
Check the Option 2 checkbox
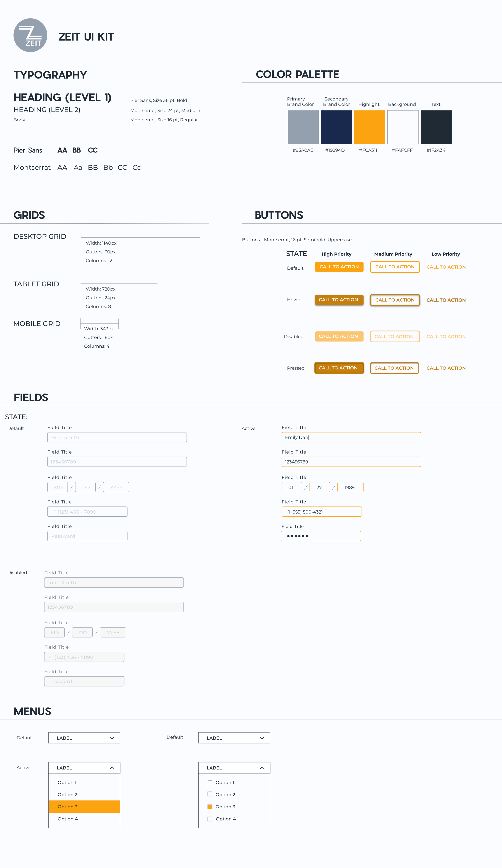tap(210, 794)
